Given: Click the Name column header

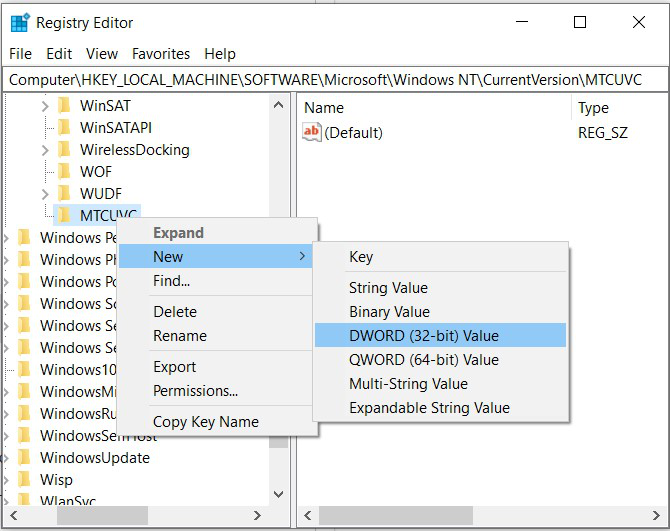Looking at the screenshot, I should 324,108.
